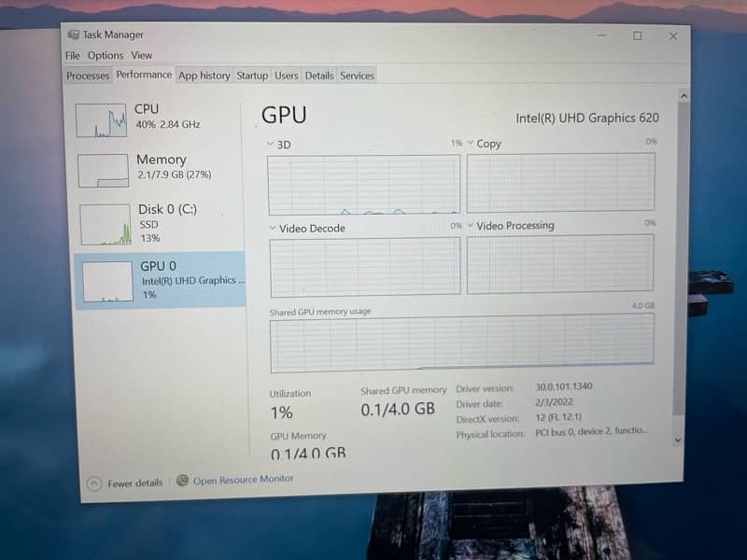The height and width of the screenshot is (560, 747).
Task: Select the GPU 0 sidebar entry
Action: point(159,280)
